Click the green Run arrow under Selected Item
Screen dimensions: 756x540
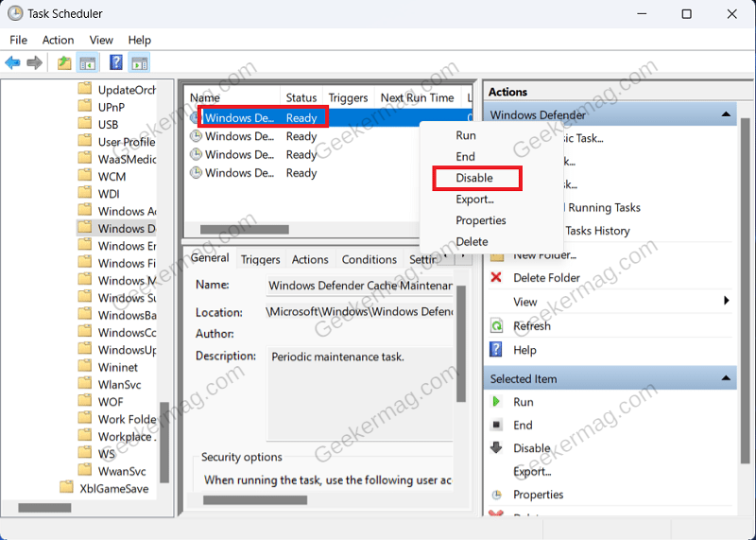pos(496,402)
